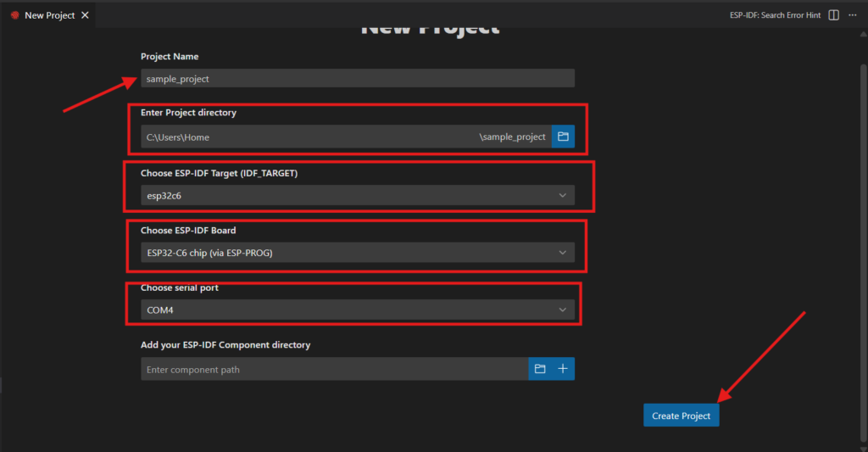Browse for component directory folder icon
Image resolution: width=868 pixels, height=452 pixels.
point(540,369)
